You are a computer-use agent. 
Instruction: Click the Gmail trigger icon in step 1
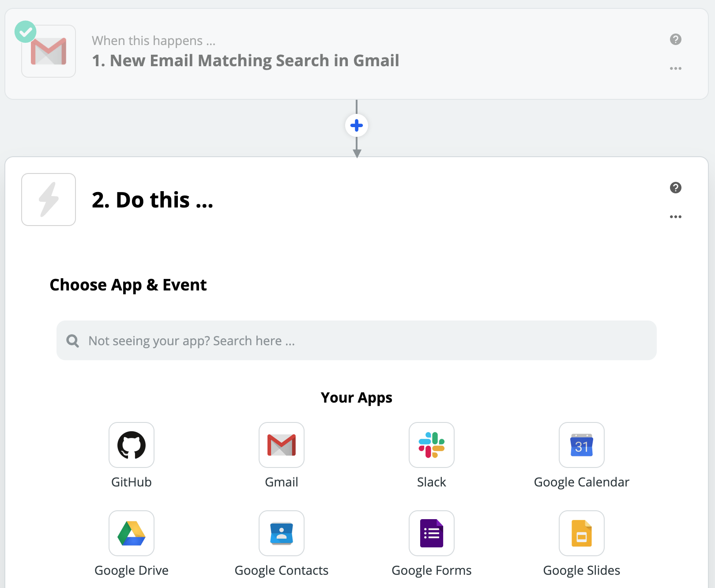pyautogui.click(x=49, y=51)
